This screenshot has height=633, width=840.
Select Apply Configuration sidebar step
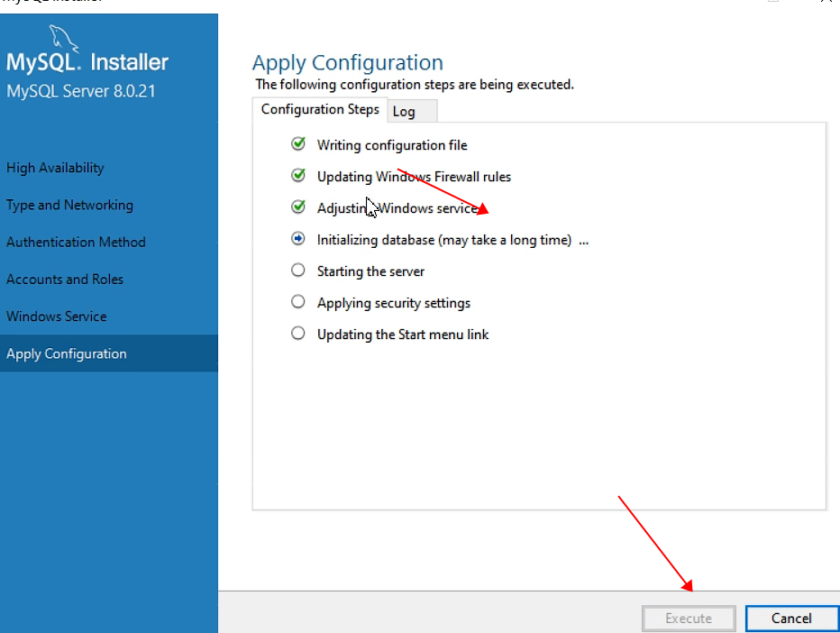point(109,353)
